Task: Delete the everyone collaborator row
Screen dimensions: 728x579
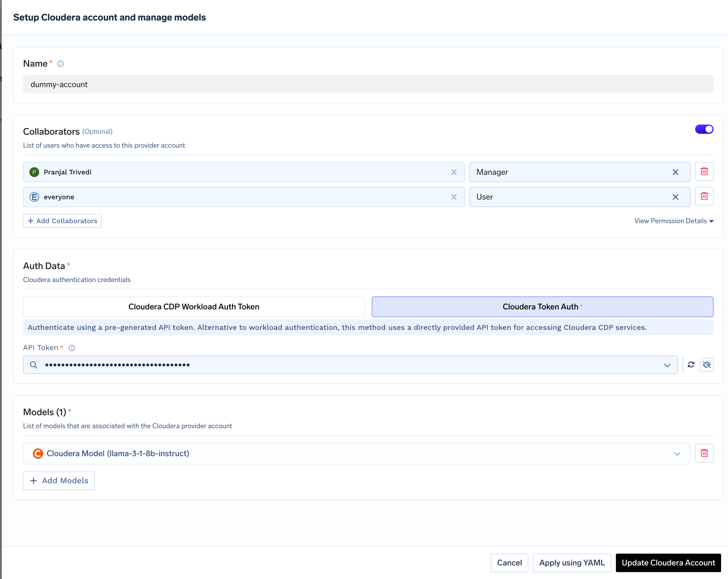Action: pos(704,196)
